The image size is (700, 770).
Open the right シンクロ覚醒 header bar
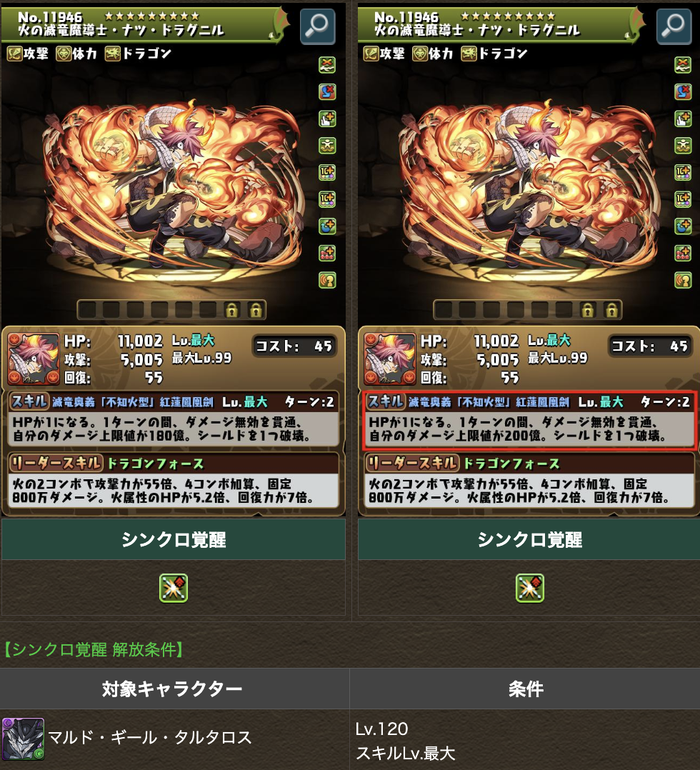click(529, 540)
